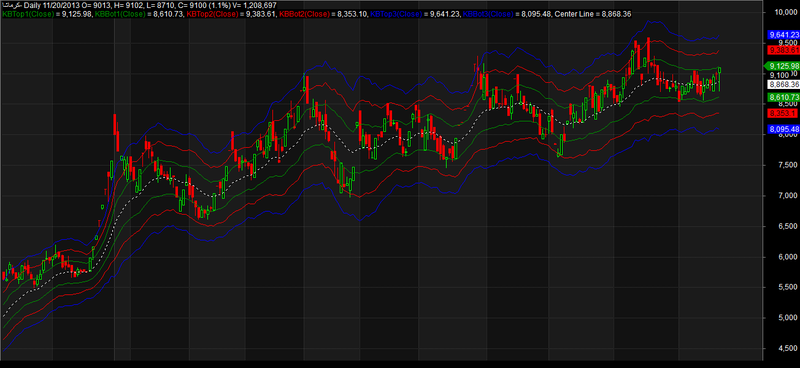Screen dimensions: 800x368
Task: Click the 6,500 axis label
Action: tap(788, 226)
